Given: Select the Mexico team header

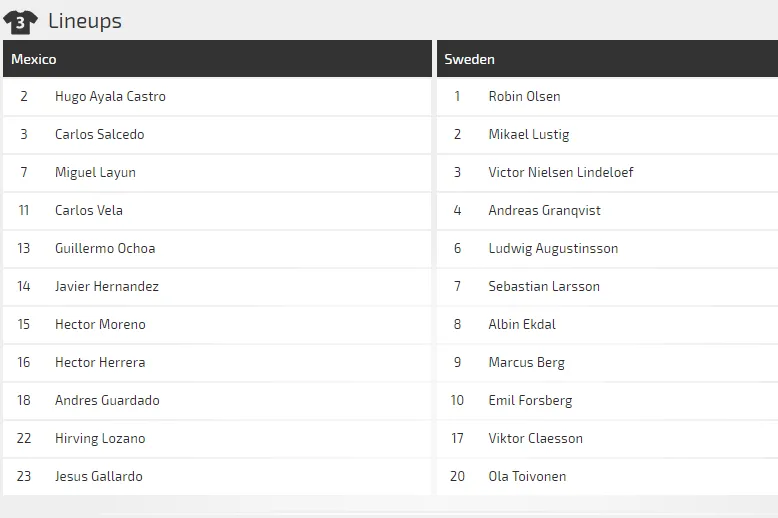Looking at the screenshot, I should [x=34, y=59].
